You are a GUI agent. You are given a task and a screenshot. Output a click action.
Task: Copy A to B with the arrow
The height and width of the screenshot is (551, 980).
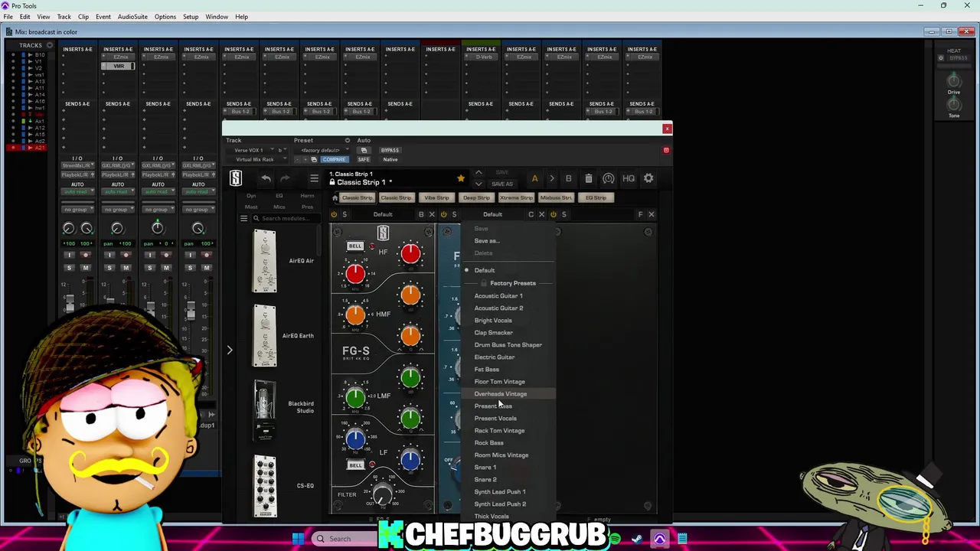pos(551,178)
